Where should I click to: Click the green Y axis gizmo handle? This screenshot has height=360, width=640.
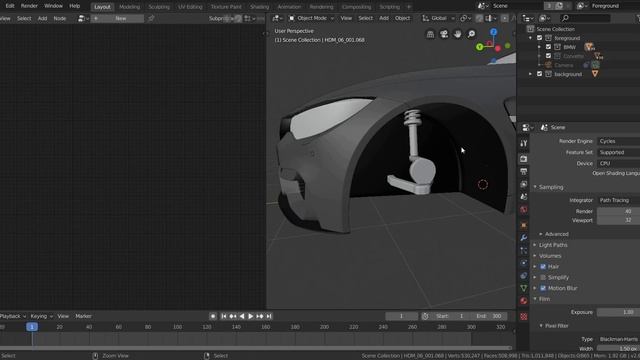click(x=480, y=47)
